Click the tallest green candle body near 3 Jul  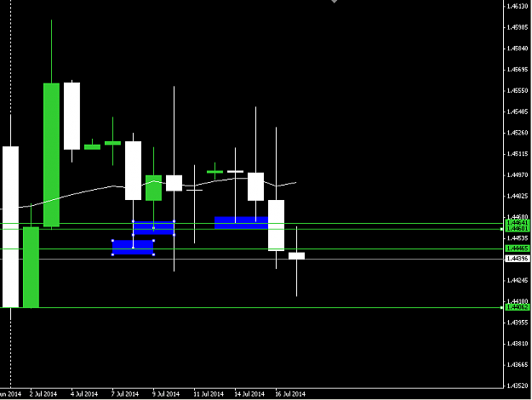(x=52, y=155)
